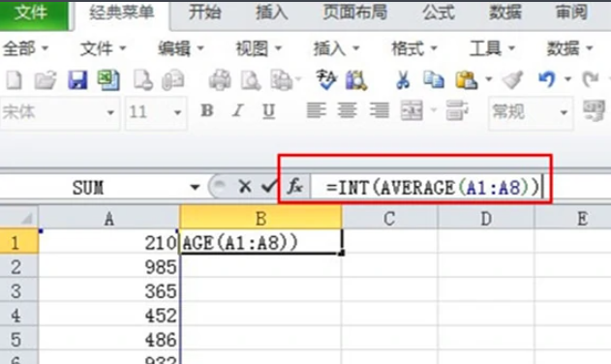Switch to 公式 ribbon tab
The height and width of the screenshot is (364, 611).
[x=439, y=13]
